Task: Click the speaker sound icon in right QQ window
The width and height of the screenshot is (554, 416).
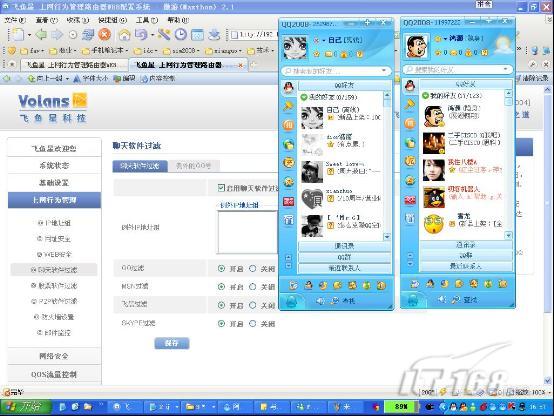Action: pos(442,300)
